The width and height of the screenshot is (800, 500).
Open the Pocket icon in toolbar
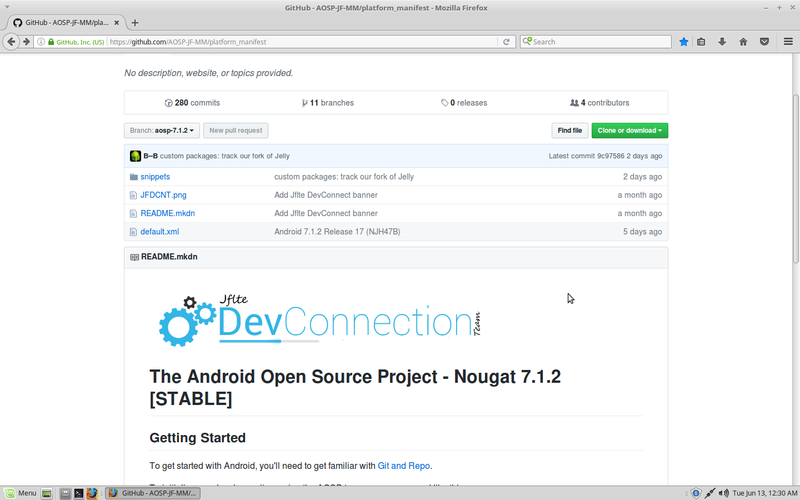(764, 42)
